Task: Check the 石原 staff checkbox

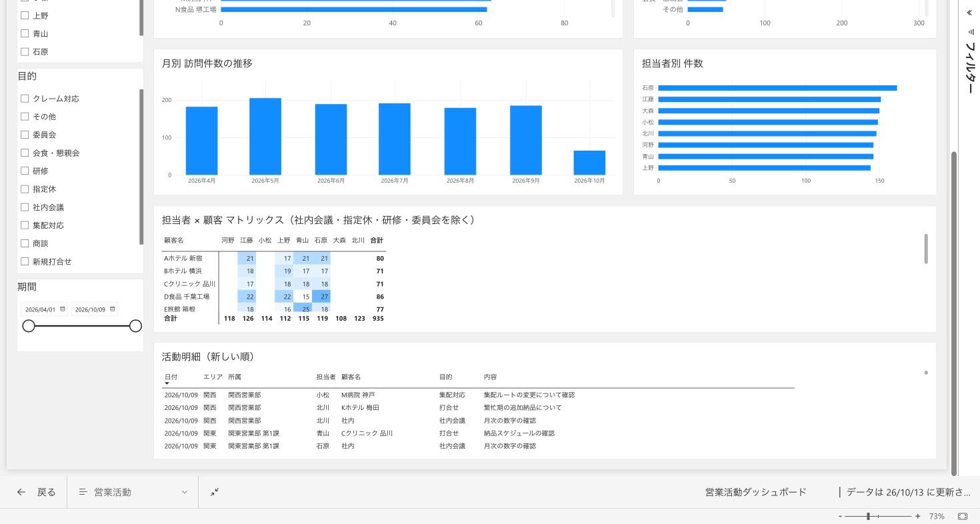Action: (25, 51)
